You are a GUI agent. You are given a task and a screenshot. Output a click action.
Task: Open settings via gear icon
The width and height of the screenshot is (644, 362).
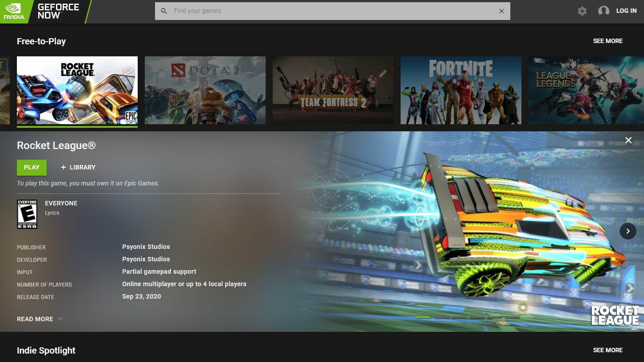coord(582,11)
